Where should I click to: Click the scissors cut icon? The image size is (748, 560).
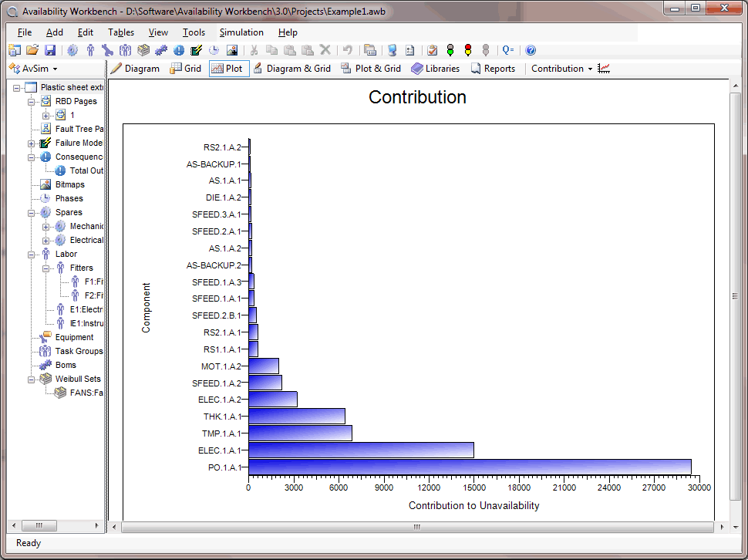point(254,50)
